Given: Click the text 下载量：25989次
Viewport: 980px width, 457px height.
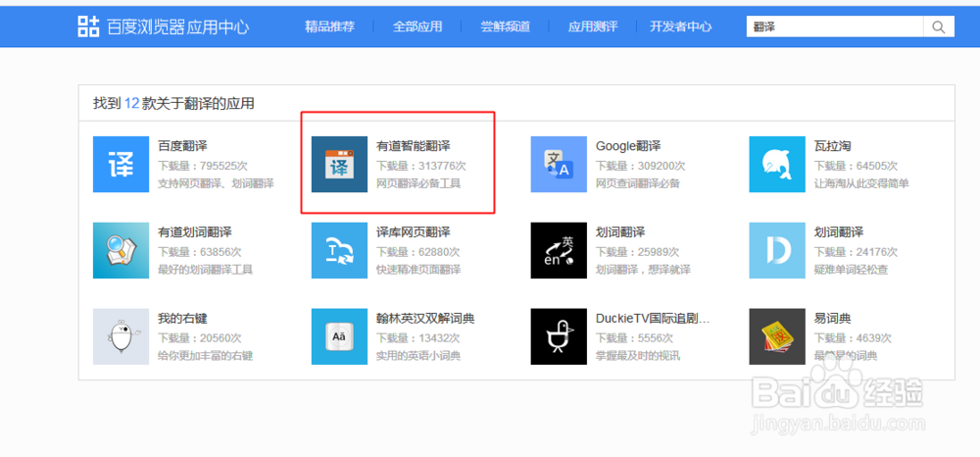Looking at the screenshot, I should [x=638, y=252].
